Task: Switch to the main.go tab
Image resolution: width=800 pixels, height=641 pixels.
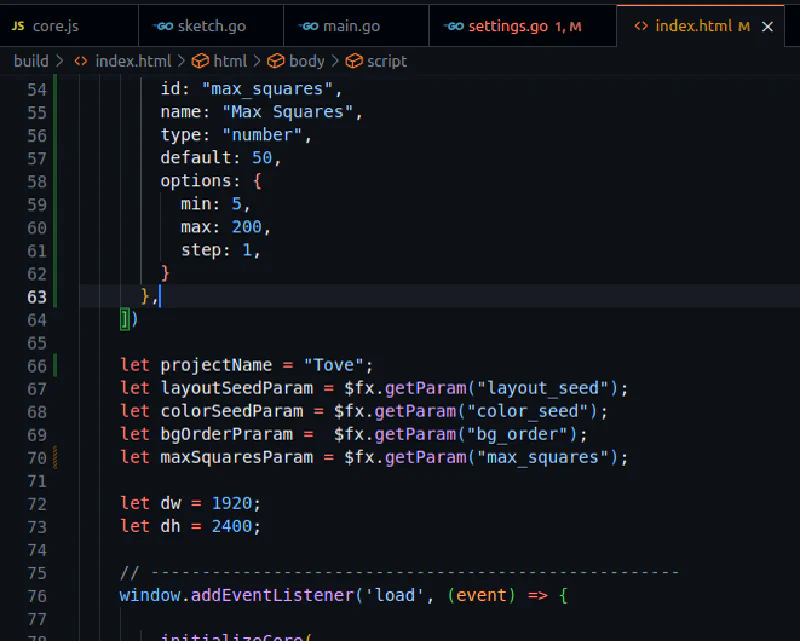Action: (x=356, y=26)
